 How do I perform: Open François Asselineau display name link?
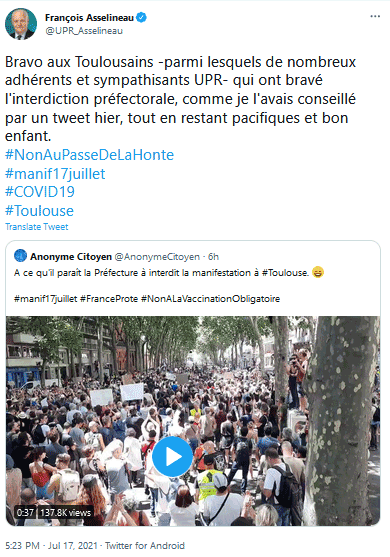coord(89,17)
